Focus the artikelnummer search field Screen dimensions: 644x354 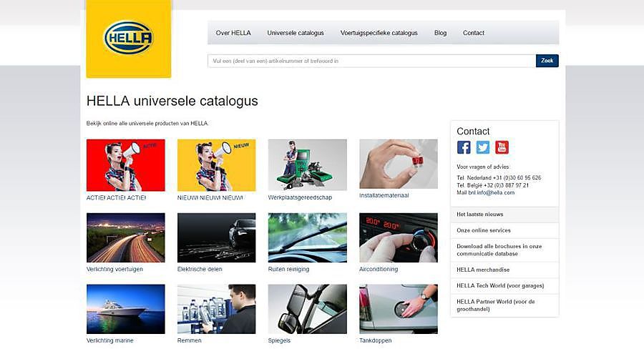pyautogui.click(x=371, y=61)
